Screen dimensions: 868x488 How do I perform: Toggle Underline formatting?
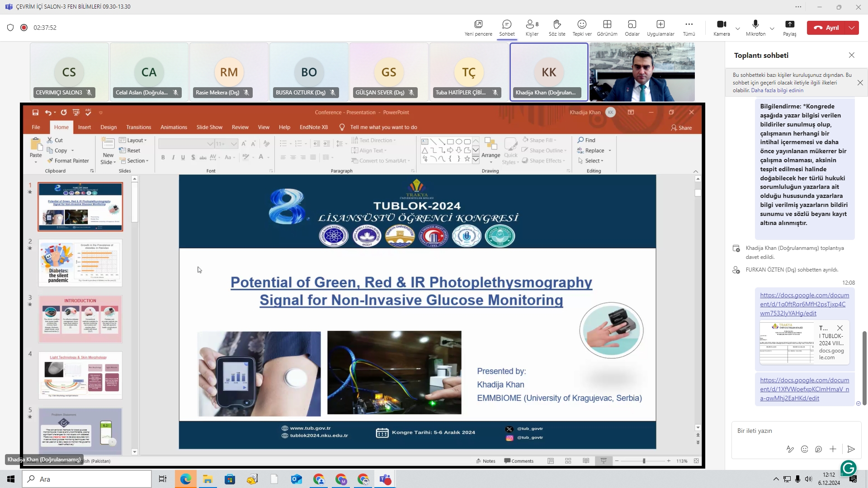(183, 157)
